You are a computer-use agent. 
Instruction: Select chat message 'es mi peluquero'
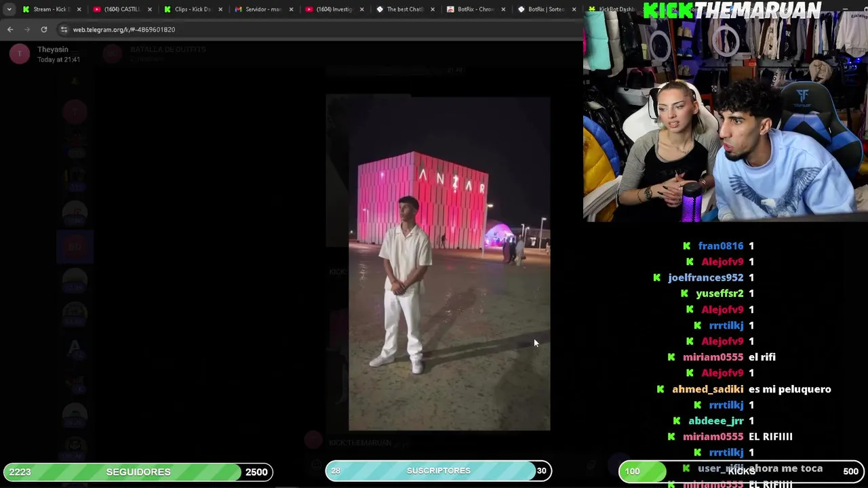click(x=790, y=389)
